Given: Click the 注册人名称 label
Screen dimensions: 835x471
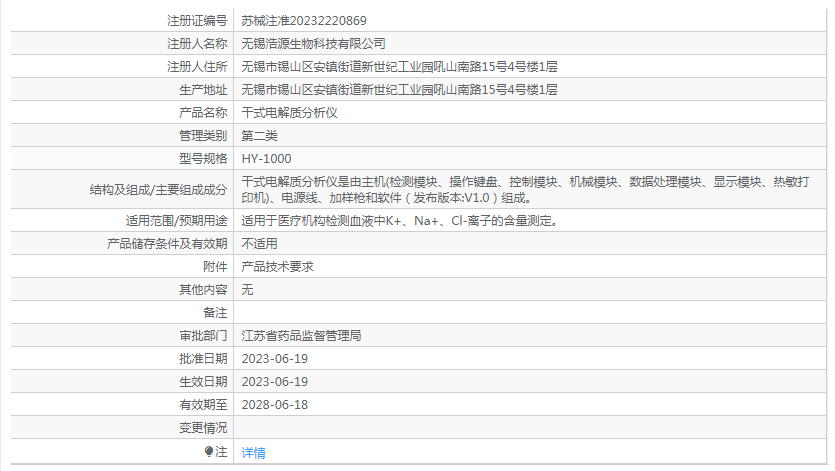Looking at the screenshot, I should click(197, 44).
